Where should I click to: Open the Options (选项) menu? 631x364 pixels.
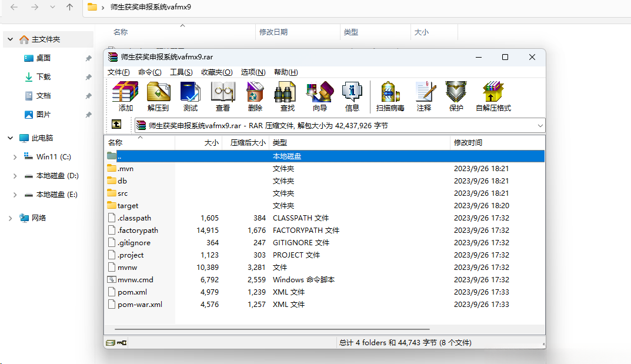coord(253,72)
